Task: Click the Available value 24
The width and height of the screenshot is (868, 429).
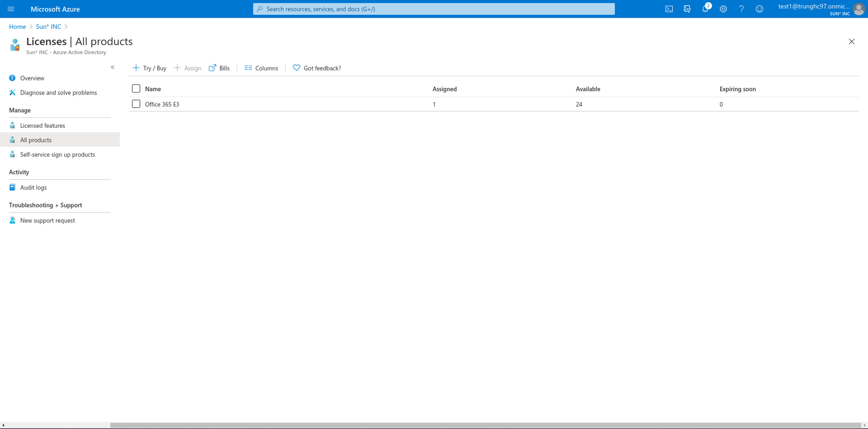Action: click(x=579, y=104)
